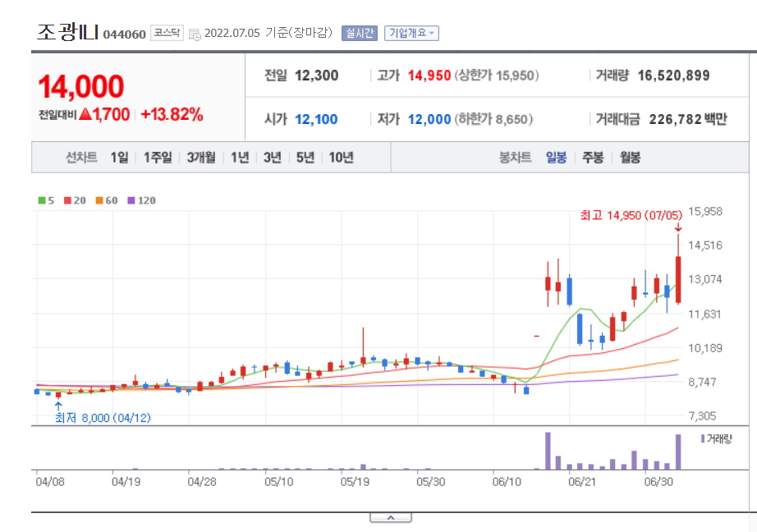
Task: Click the 최고 14,950 (07/05) chart label
Action: pos(631,215)
